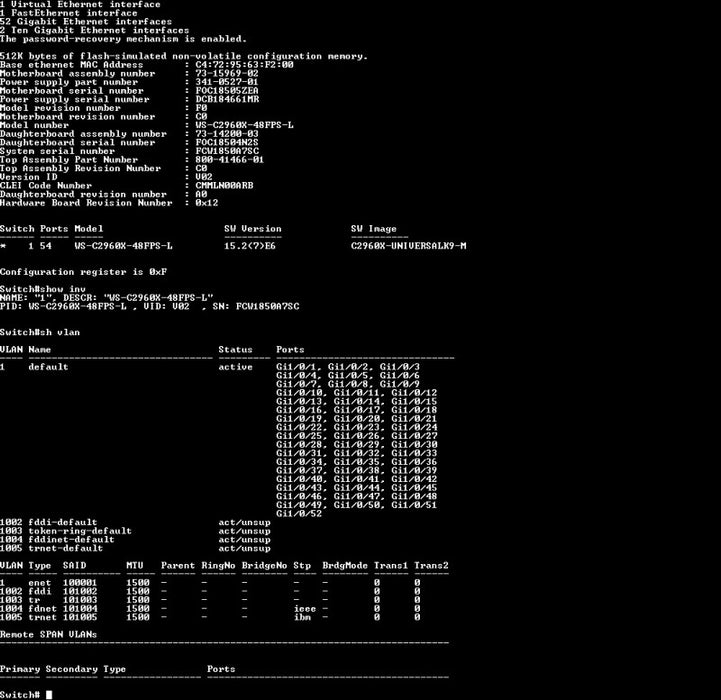Select the 'Configuration register is 0xF' line
Screen dimensions: 721x700
[x=83, y=272]
